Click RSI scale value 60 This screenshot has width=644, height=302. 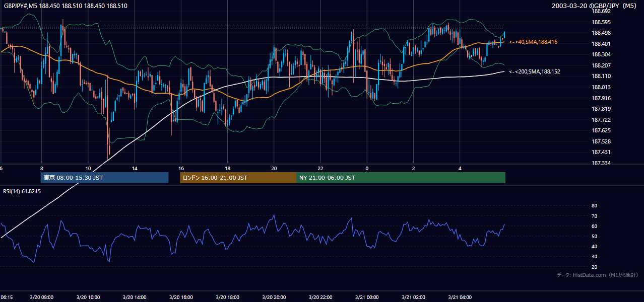pos(594,226)
